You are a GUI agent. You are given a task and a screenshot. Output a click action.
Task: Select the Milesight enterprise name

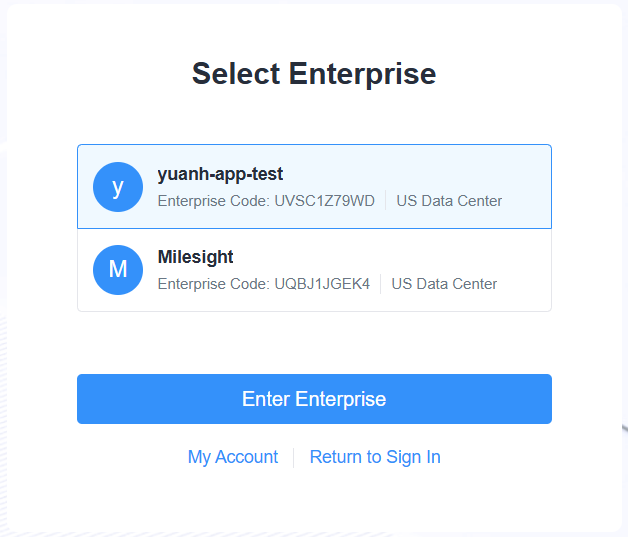[x=195, y=257]
